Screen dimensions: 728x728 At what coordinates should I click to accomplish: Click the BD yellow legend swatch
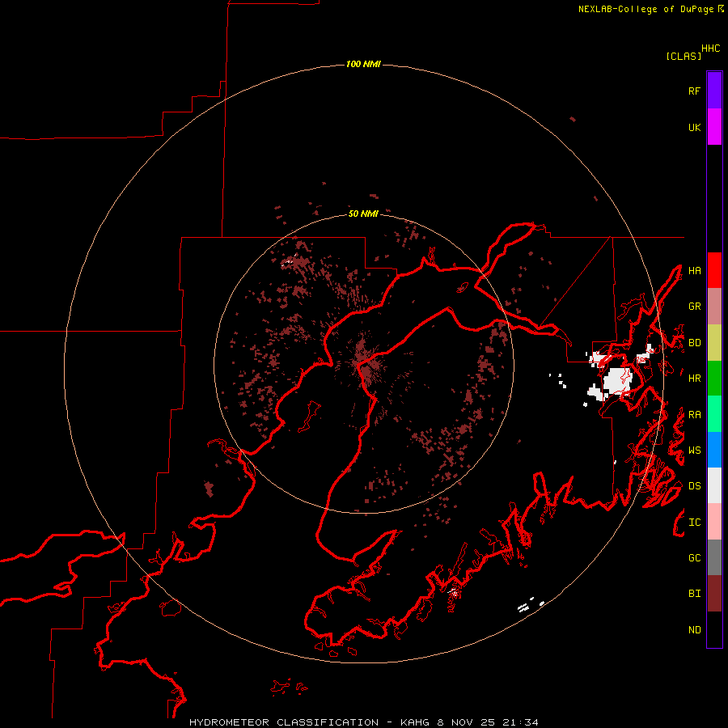coord(714,343)
